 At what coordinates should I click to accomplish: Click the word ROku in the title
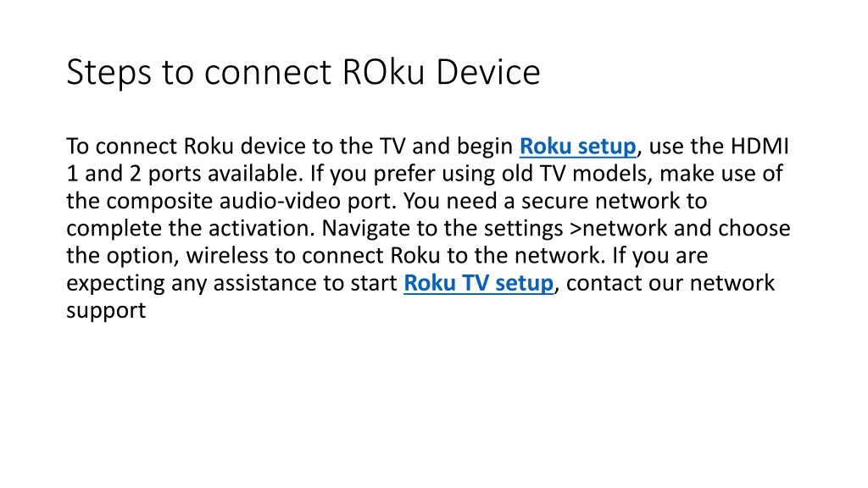[x=383, y=72]
